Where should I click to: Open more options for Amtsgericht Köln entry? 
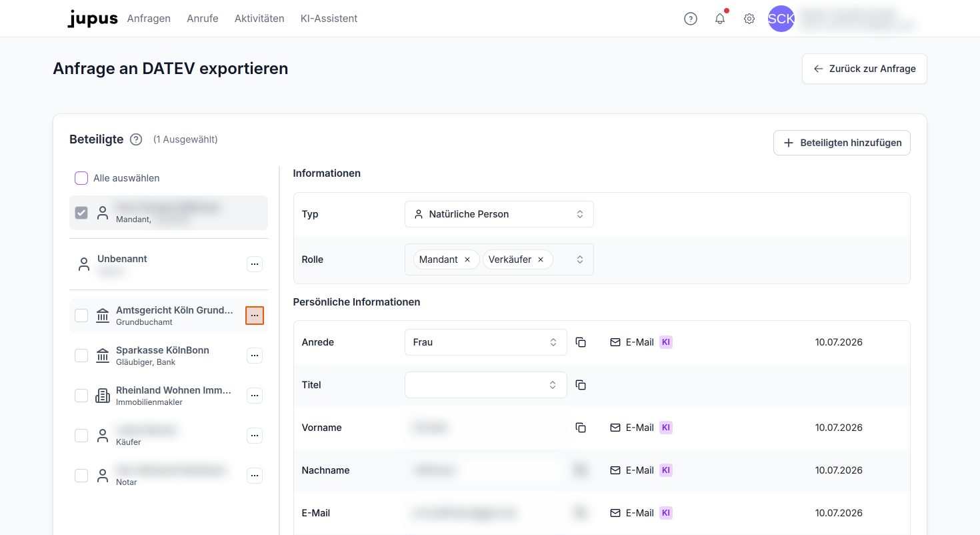[255, 316]
